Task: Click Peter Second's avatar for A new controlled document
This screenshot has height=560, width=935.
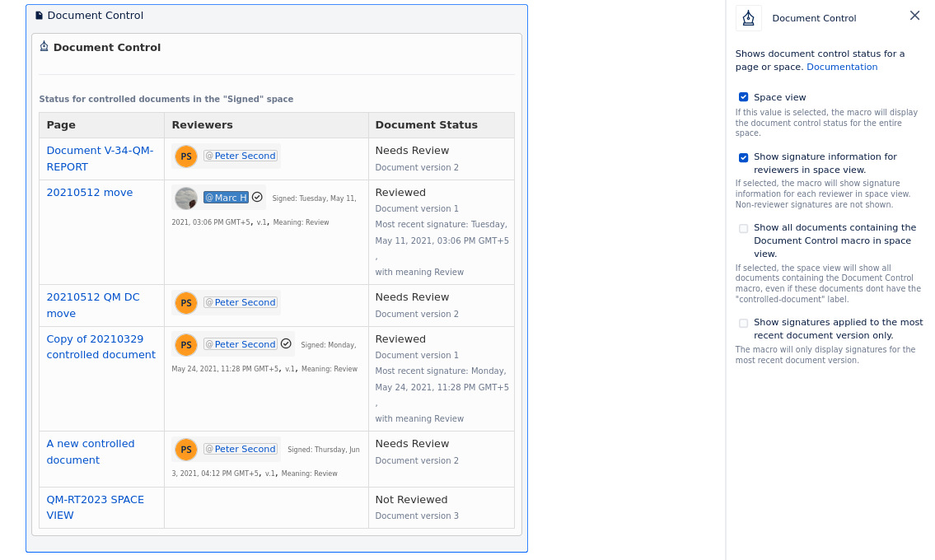Action: (185, 449)
